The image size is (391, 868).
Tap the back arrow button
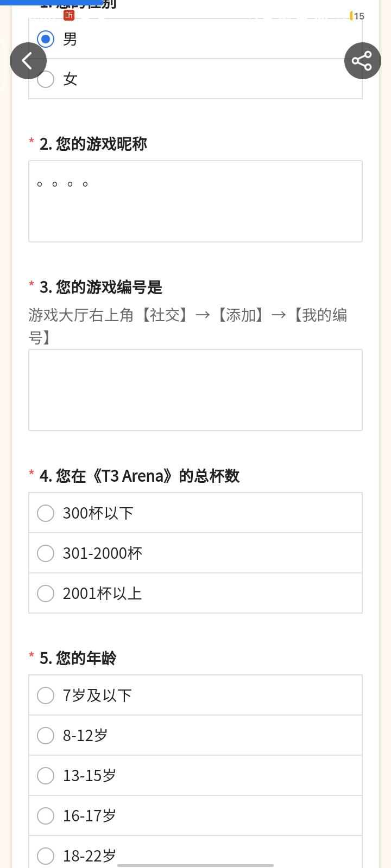(x=28, y=61)
